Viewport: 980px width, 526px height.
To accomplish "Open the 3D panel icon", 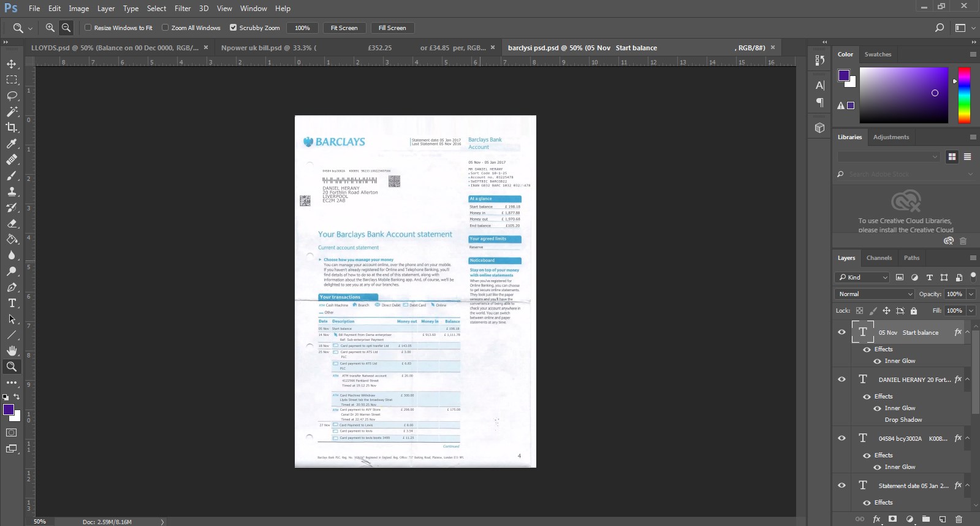I will [820, 128].
